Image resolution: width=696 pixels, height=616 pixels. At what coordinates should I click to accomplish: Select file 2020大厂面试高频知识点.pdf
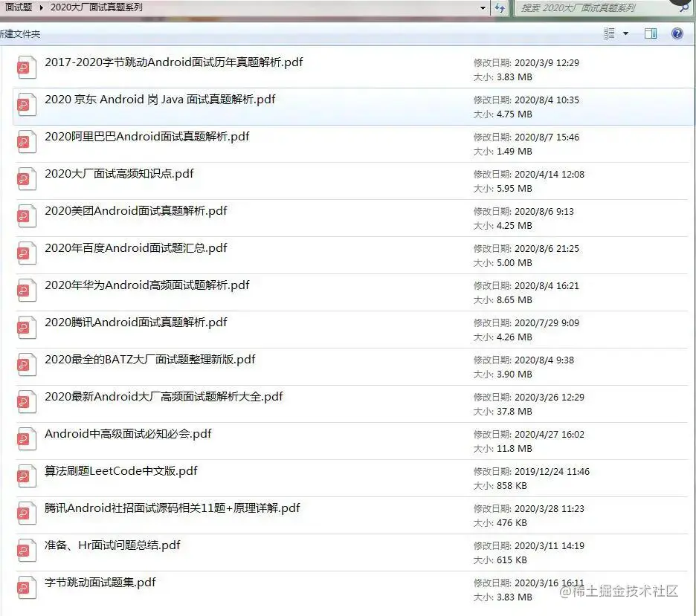(x=119, y=174)
